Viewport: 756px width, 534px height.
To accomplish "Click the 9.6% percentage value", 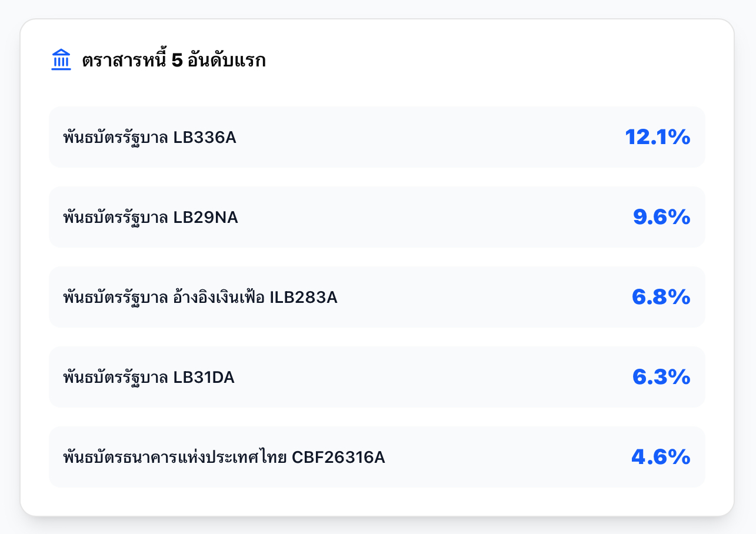I will [661, 216].
